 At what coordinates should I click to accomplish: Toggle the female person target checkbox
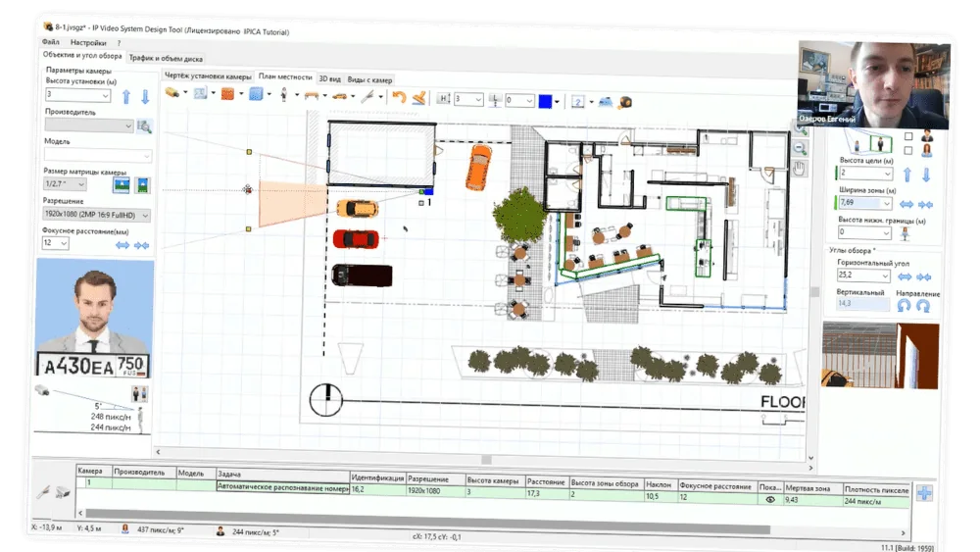(x=908, y=150)
